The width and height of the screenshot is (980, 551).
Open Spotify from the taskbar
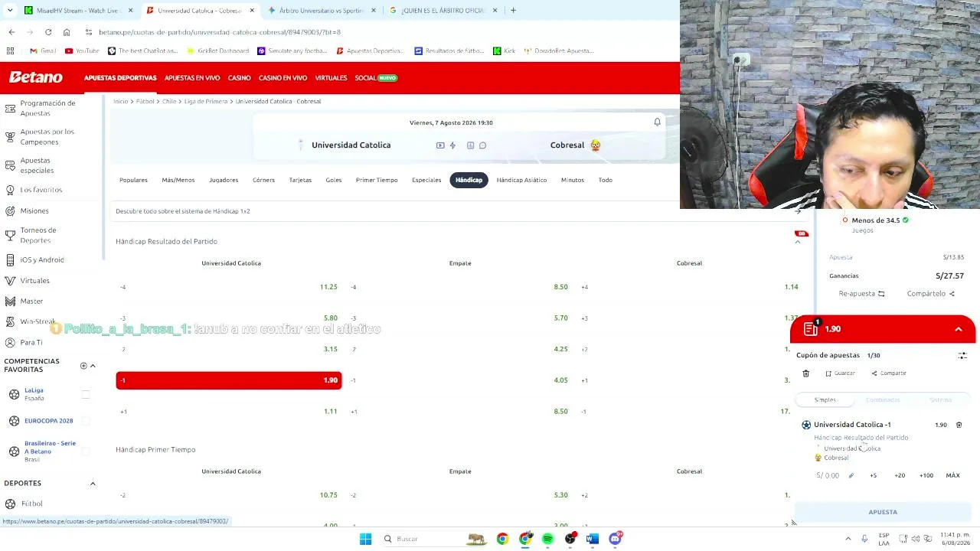point(547,539)
